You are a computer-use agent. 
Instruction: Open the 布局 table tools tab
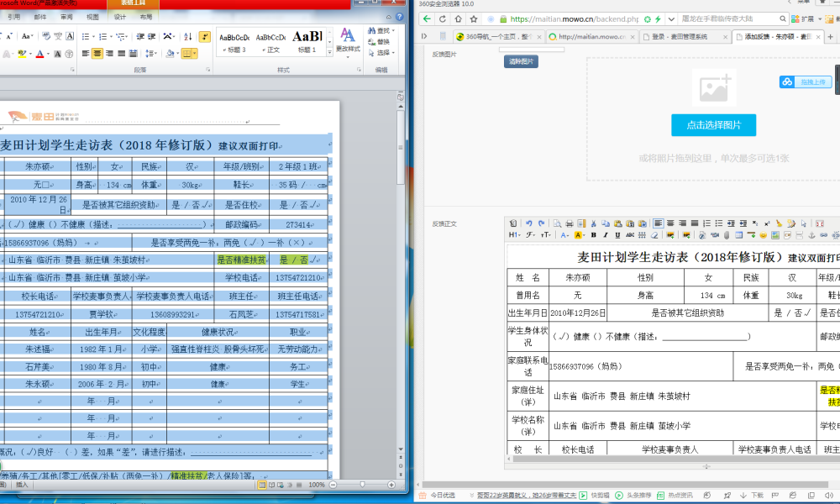[x=145, y=17]
